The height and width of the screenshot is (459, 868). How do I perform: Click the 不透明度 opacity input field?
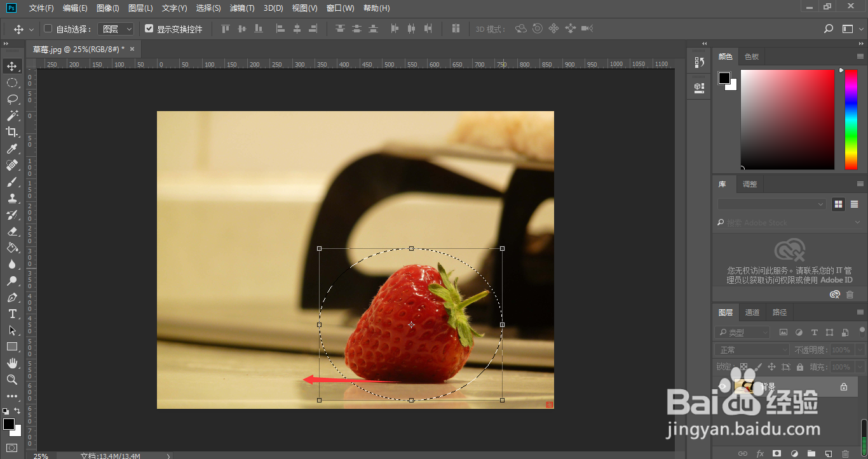tap(841, 350)
